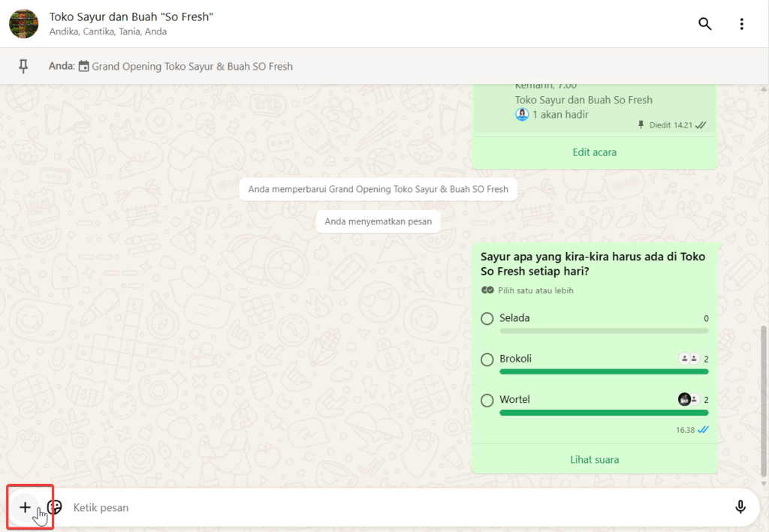Click Lihat suara to view votes
Viewport: 769px width, 532px height.
coord(594,459)
